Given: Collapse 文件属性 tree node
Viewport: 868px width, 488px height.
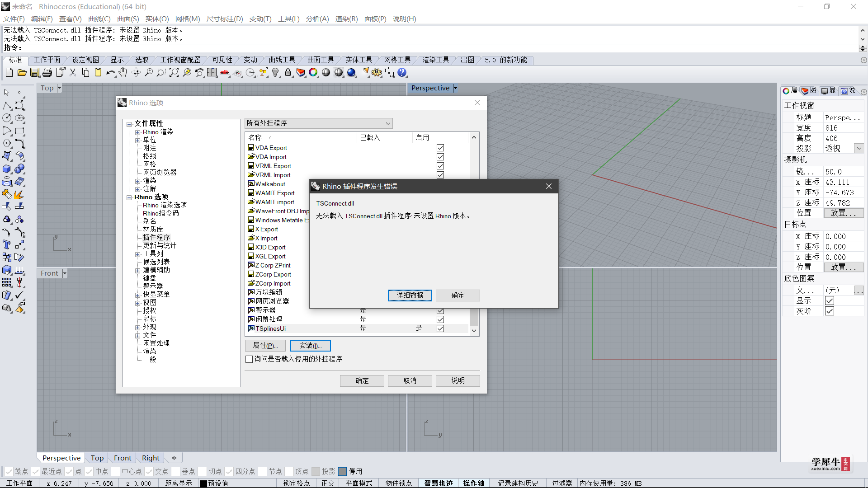Looking at the screenshot, I should [x=129, y=124].
